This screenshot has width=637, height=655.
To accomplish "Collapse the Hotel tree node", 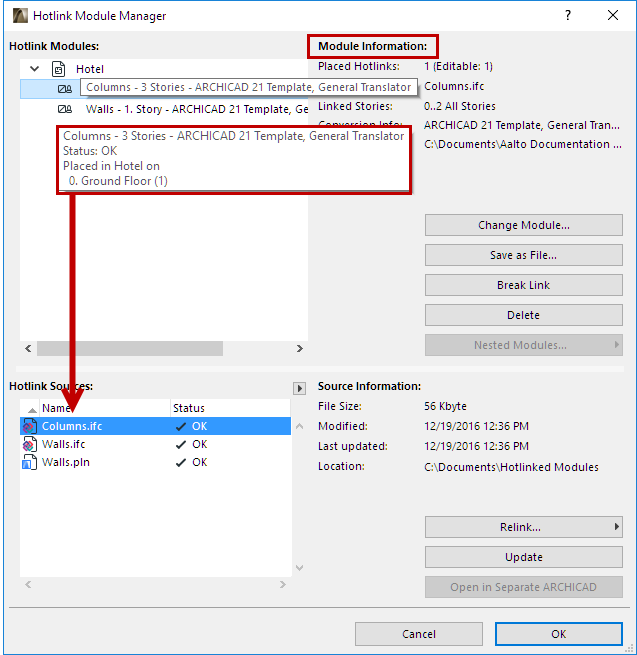I will click(x=35, y=69).
